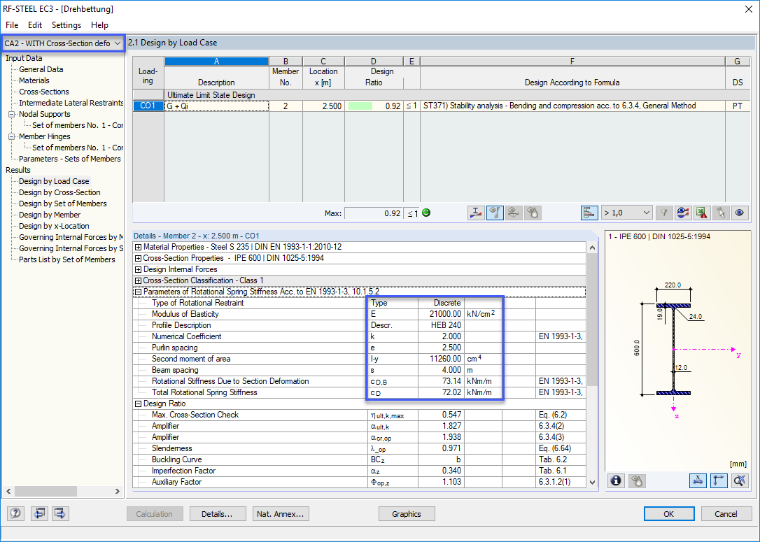The width and height of the screenshot is (760, 542).
Task: Collapse Member Hinges tree node
Action: 12,137
